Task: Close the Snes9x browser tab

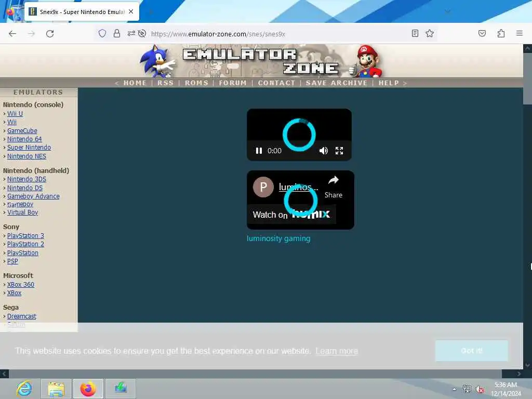Action: pyautogui.click(x=131, y=11)
